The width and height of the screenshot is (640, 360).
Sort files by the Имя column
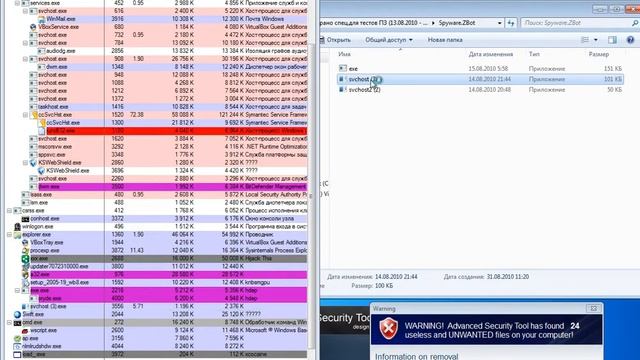tap(344, 54)
